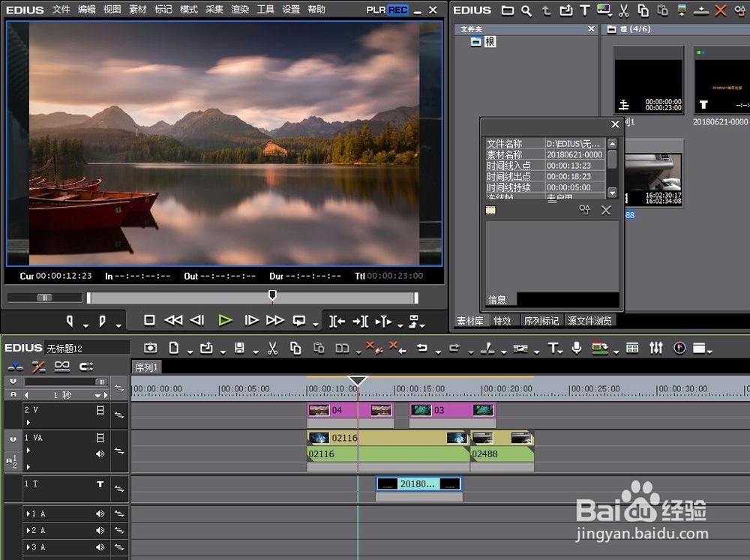
Task: Open voice-over microphone icon
Action: 577,348
